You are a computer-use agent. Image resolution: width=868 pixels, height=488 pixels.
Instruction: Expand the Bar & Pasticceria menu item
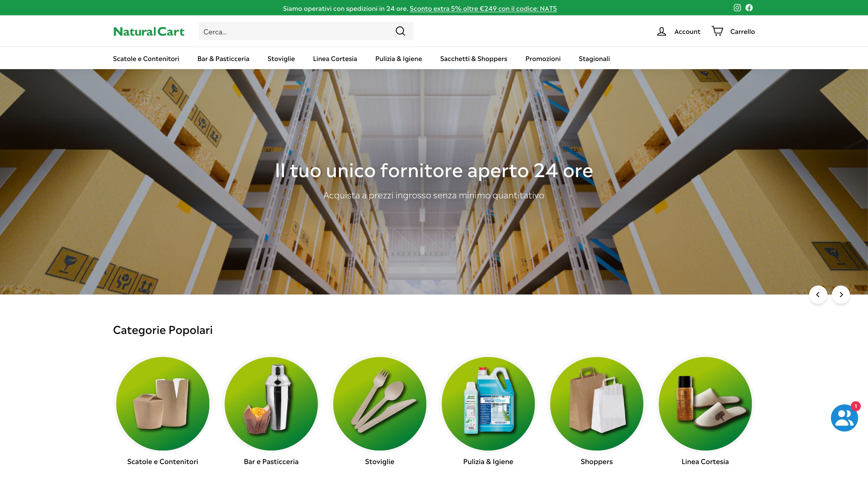(223, 58)
